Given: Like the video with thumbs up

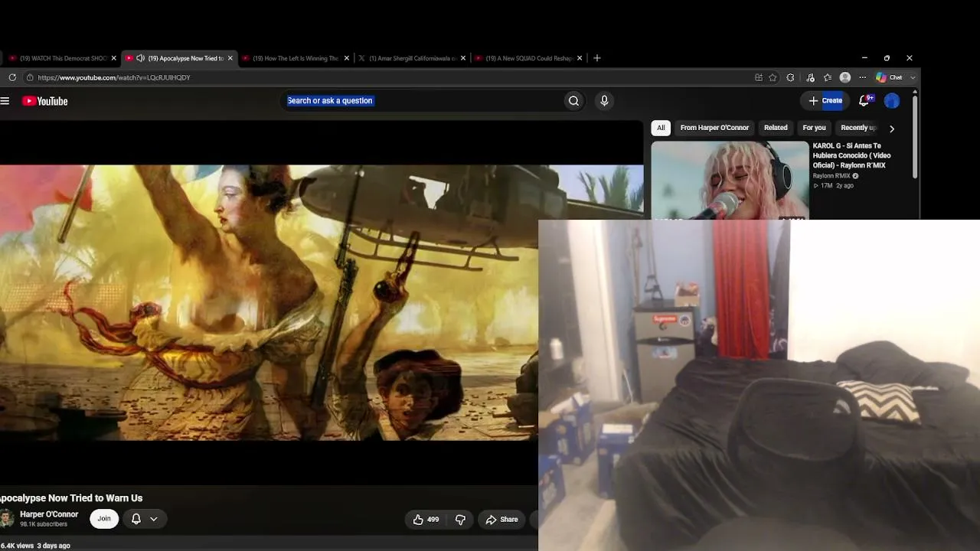Looking at the screenshot, I should click(x=426, y=520).
